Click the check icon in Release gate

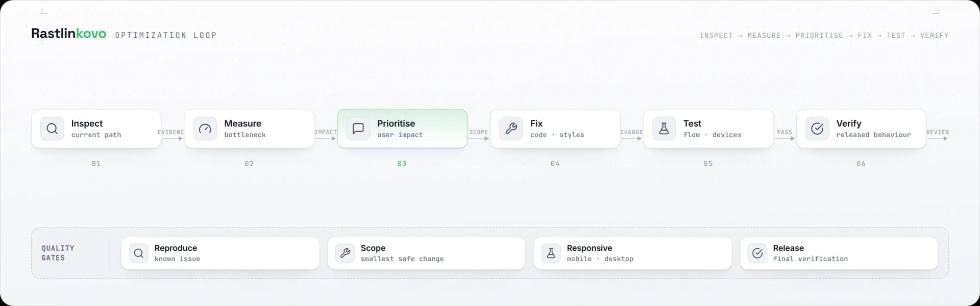(x=757, y=253)
